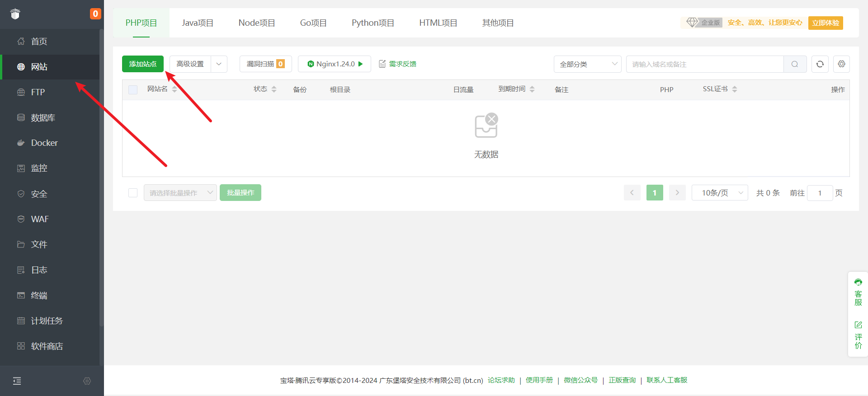Tick the batch operation checkbox below table

(133, 193)
